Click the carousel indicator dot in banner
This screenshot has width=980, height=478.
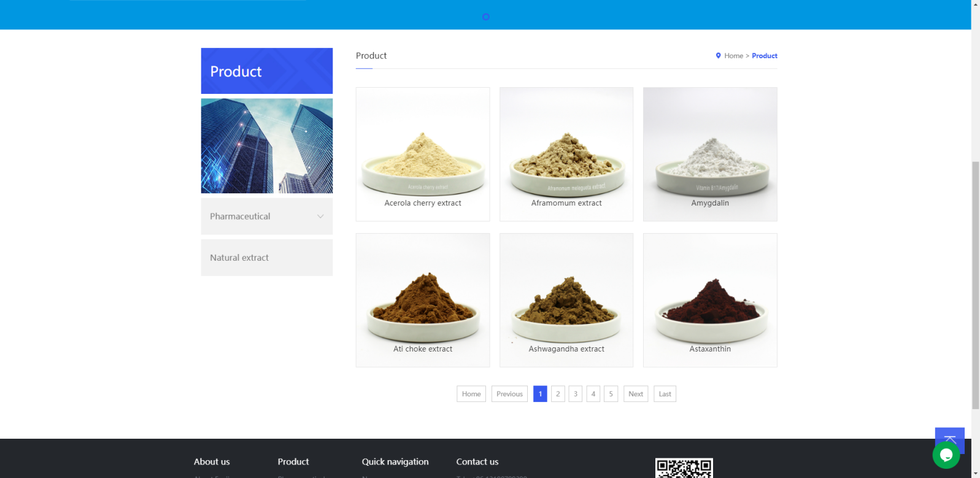[x=486, y=17]
